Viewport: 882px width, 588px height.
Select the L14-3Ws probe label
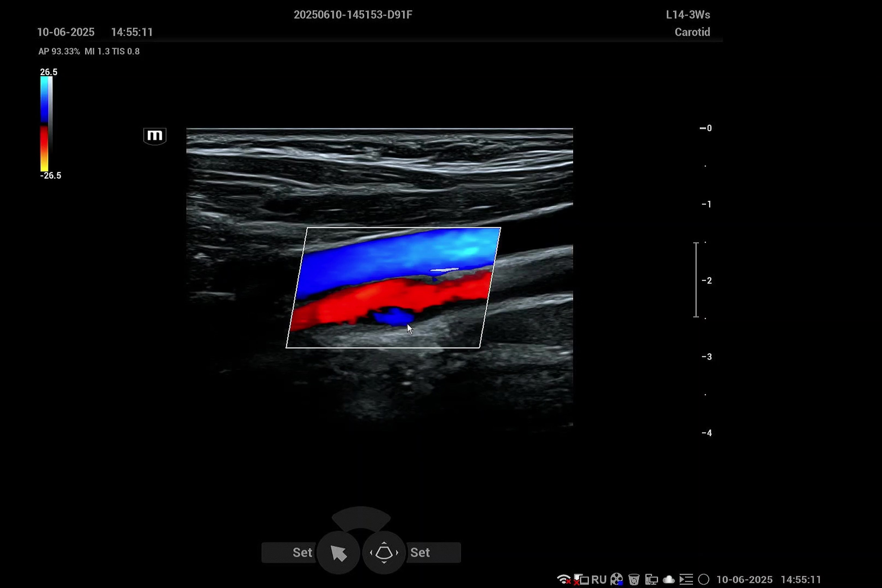tap(688, 15)
